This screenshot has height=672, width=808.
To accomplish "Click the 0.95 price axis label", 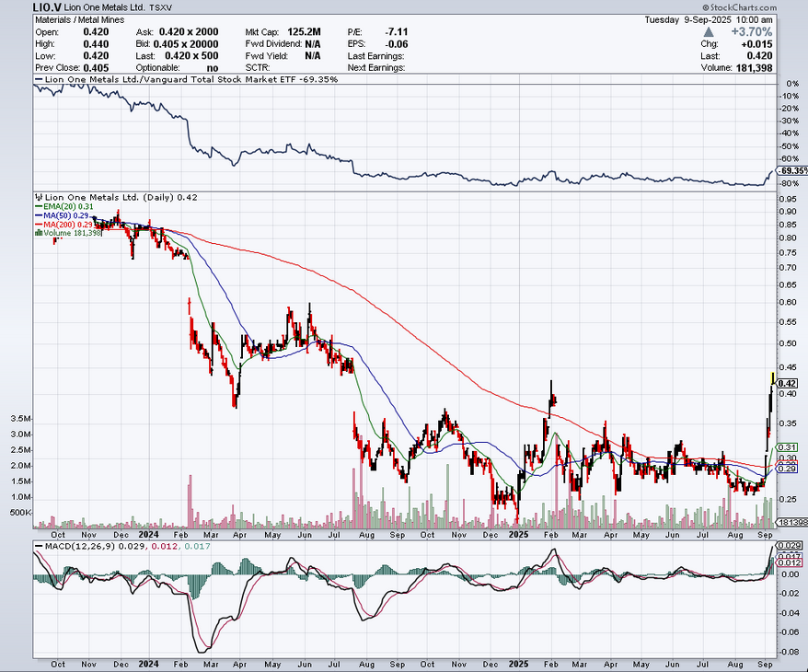I will pyautogui.click(x=788, y=199).
